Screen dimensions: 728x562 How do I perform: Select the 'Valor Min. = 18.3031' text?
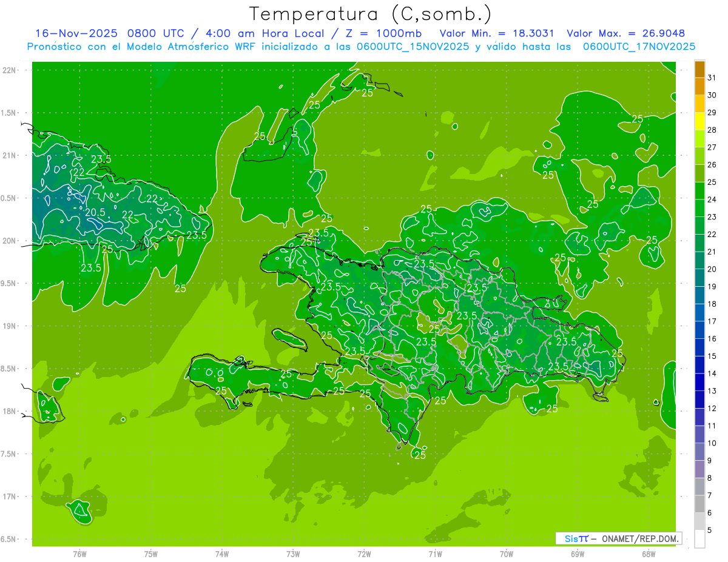point(497,33)
